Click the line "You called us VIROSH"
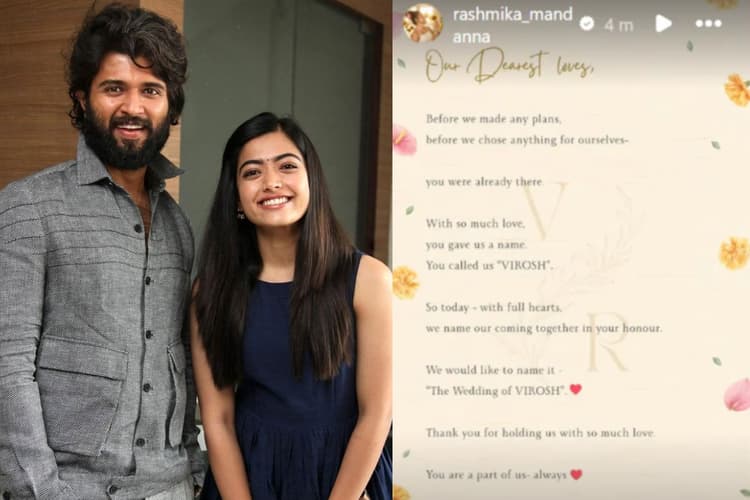The height and width of the screenshot is (500, 750). (x=489, y=266)
